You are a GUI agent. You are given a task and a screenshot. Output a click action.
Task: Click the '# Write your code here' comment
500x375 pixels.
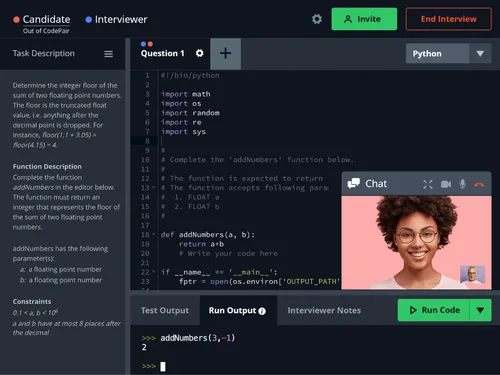228,254
